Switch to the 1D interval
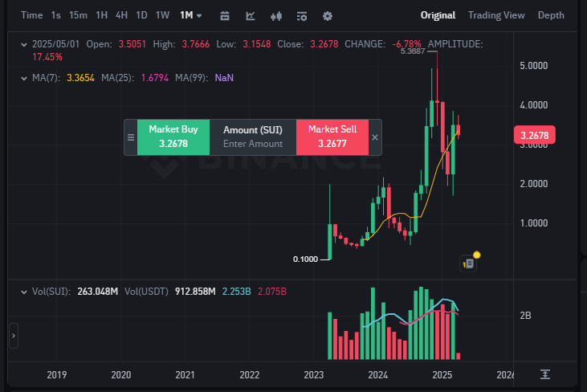The height and width of the screenshot is (392, 587). 141,15
